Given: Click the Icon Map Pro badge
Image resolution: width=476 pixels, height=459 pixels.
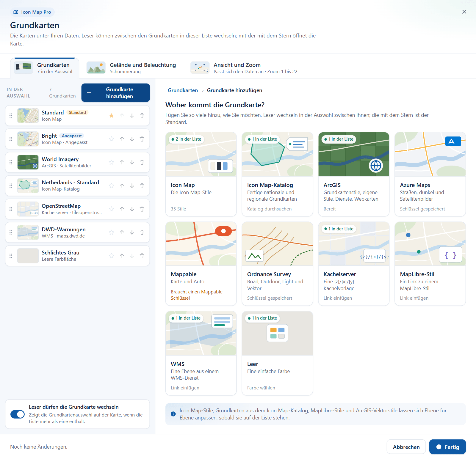Looking at the screenshot, I should click(x=32, y=12).
